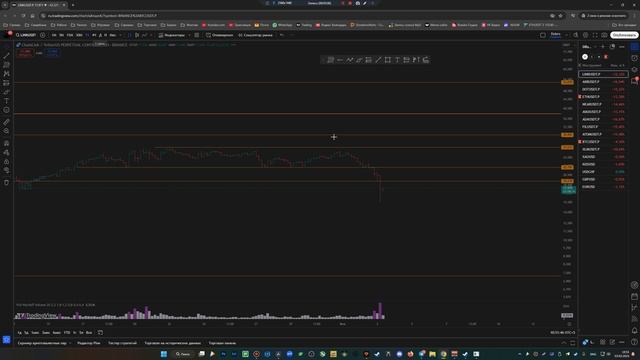Enter fullscreen mode for the chart
Image resolution: width=640 pixels, height=360 pixels.
(x=595, y=35)
